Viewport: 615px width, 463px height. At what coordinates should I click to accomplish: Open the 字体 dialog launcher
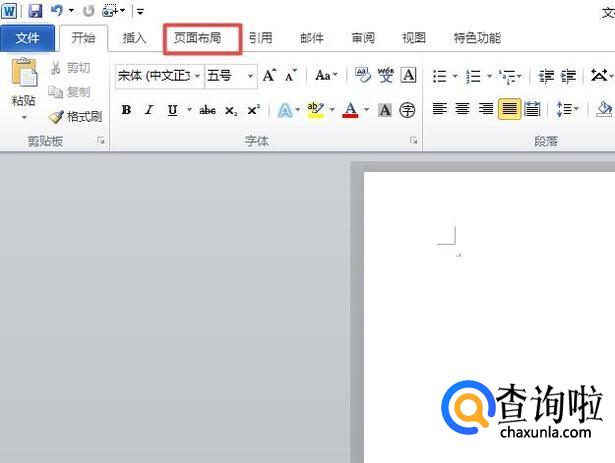tap(413, 140)
